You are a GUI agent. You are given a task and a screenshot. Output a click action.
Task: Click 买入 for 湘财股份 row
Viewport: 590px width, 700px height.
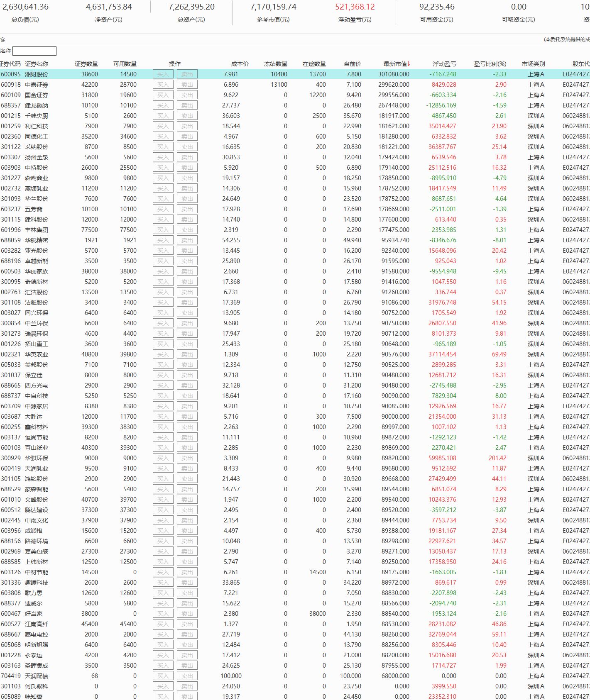[x=163, y=74]
